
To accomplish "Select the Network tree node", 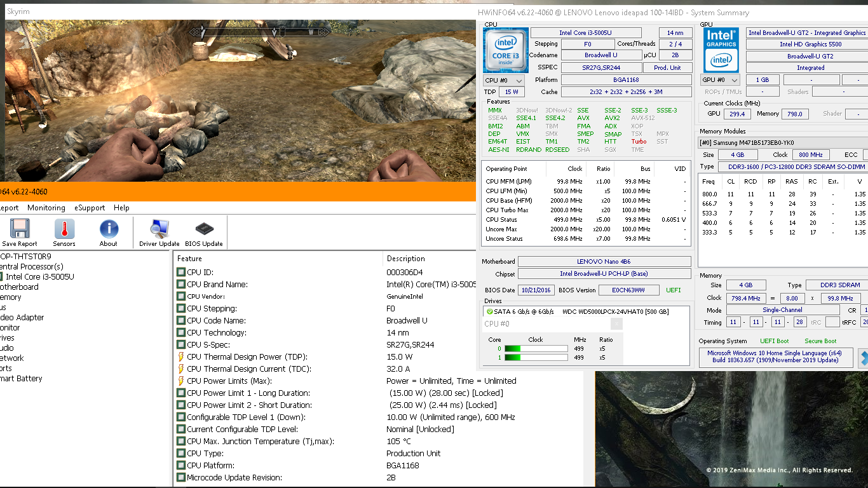I will coord(12,358).
